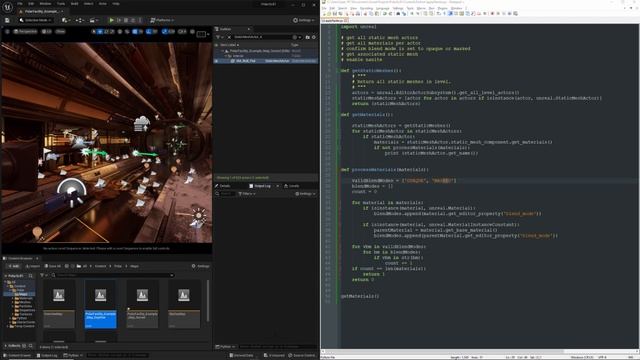Switch to the Output Log tab
The height and width of the screenshot is (360, 640).
pyautogui.click(x=260, y=186)
